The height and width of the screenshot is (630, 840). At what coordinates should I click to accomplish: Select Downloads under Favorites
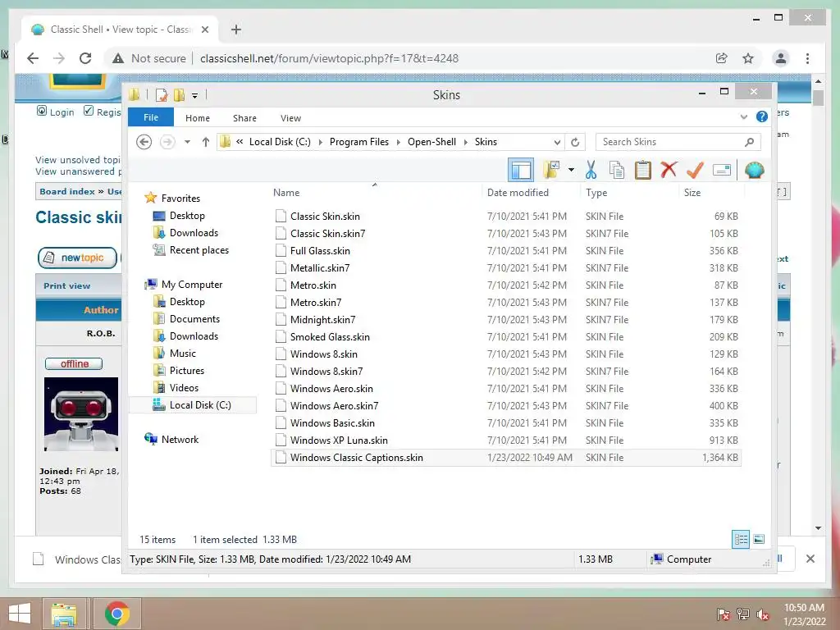194,233
